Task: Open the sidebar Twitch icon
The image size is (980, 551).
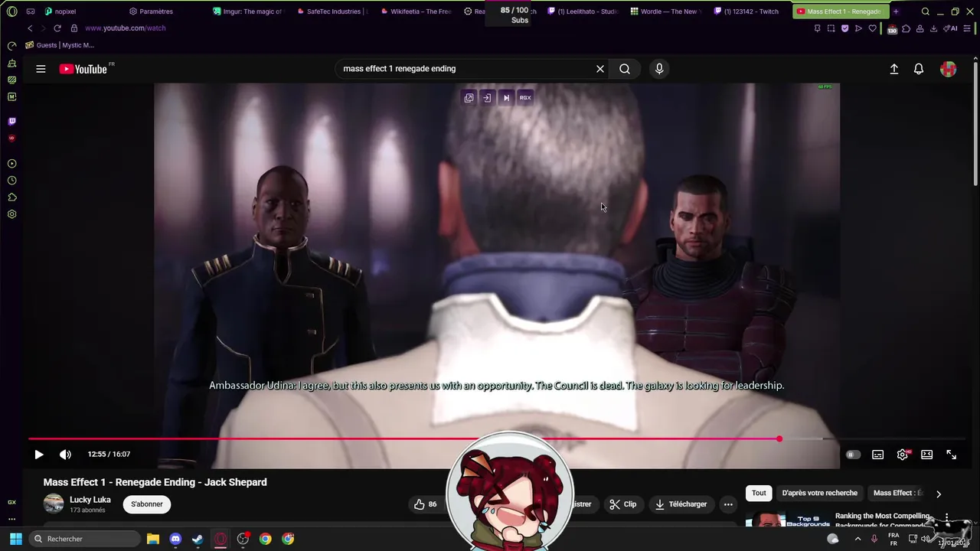Action: pos(11,121)
